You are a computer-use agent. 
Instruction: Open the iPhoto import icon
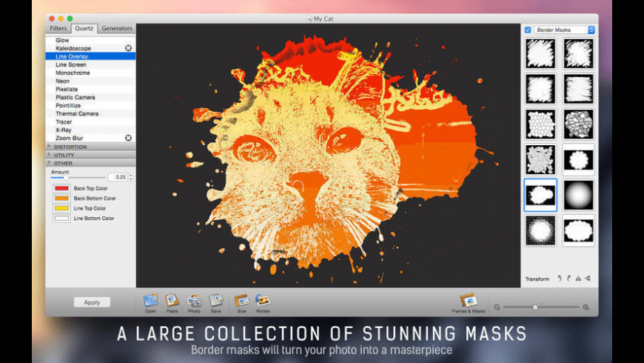[194, 300]
